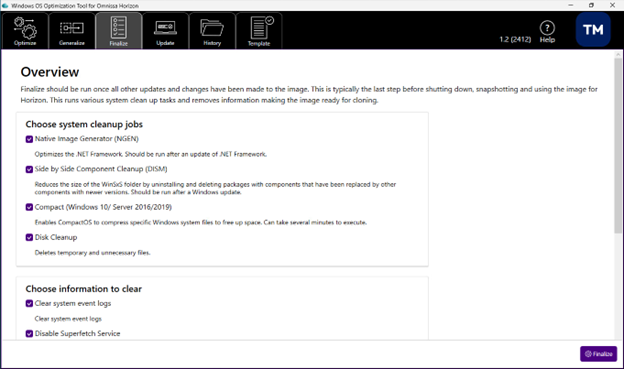Image resolution: width=624 pixels, height=369 pixels.
Task: Click the TM logo tile
Action: (x=593, y=29)
